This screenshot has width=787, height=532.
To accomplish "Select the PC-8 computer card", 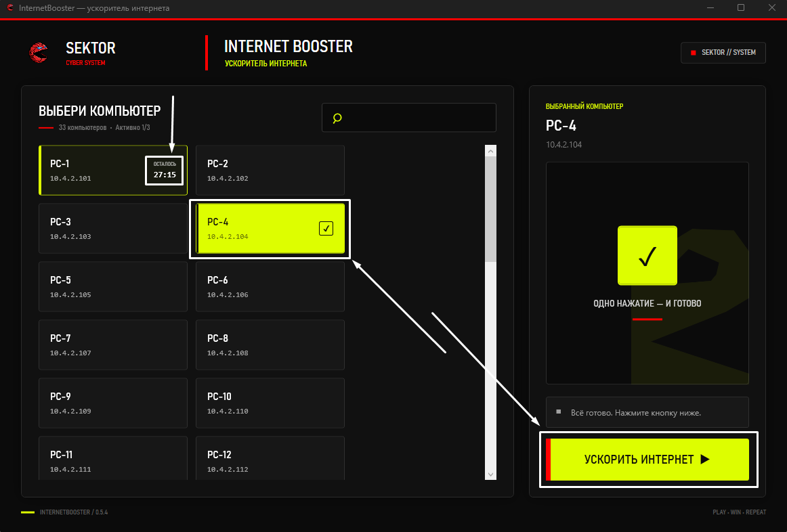I will (270, 345).
